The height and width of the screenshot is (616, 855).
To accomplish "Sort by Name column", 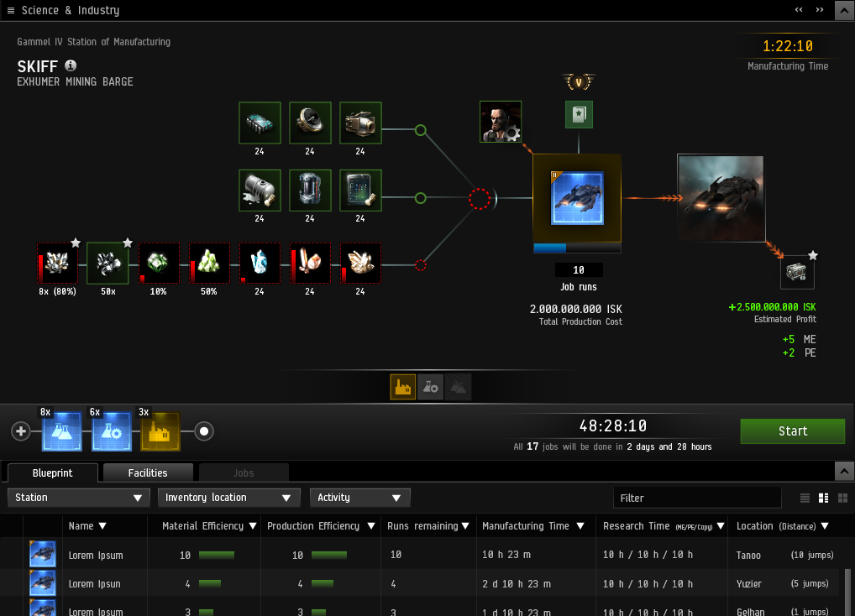I will pos(87,526).
